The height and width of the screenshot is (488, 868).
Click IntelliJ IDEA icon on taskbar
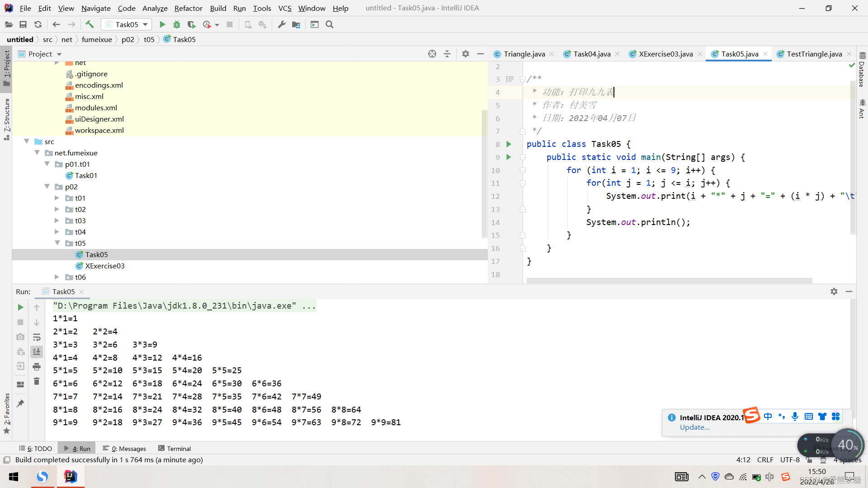[x=71, y=477]
